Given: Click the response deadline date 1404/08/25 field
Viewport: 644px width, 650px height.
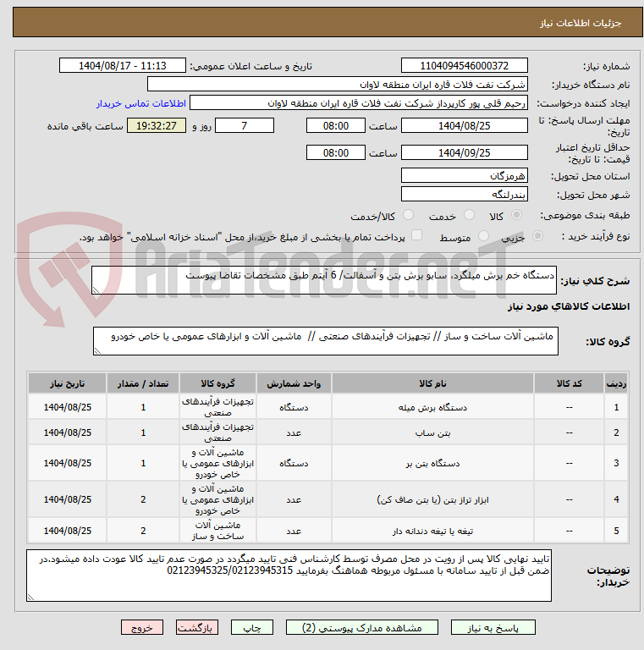Looking at the screenshot, I should (464, 125).
